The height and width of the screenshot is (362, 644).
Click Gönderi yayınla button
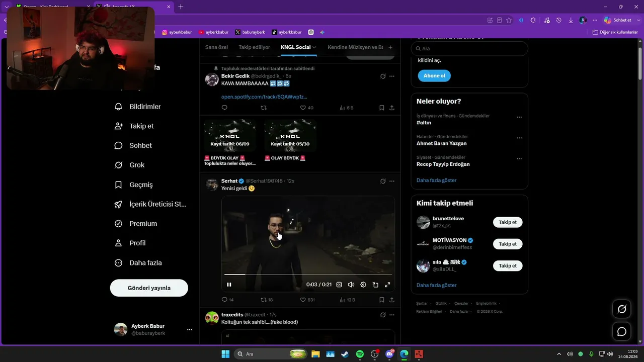149,288
